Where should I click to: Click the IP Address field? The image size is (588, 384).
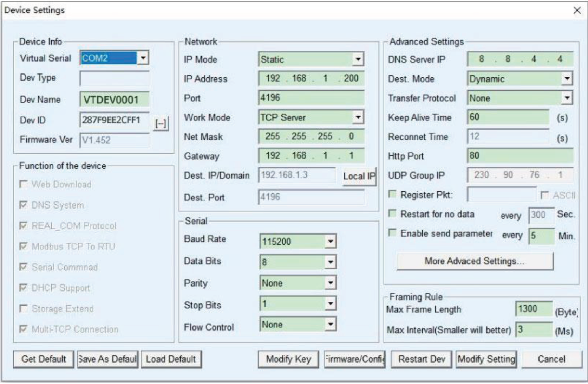pyautogui.click(x=311, y=78)
